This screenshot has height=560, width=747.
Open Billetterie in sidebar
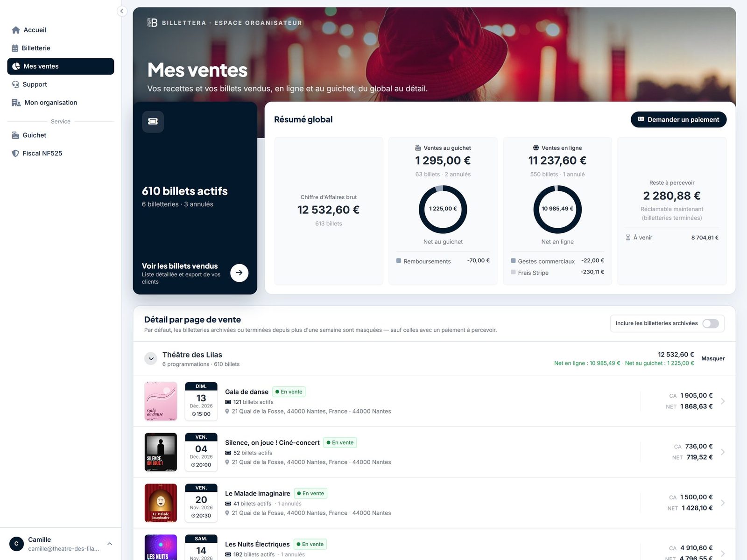(x=61, y=48)
